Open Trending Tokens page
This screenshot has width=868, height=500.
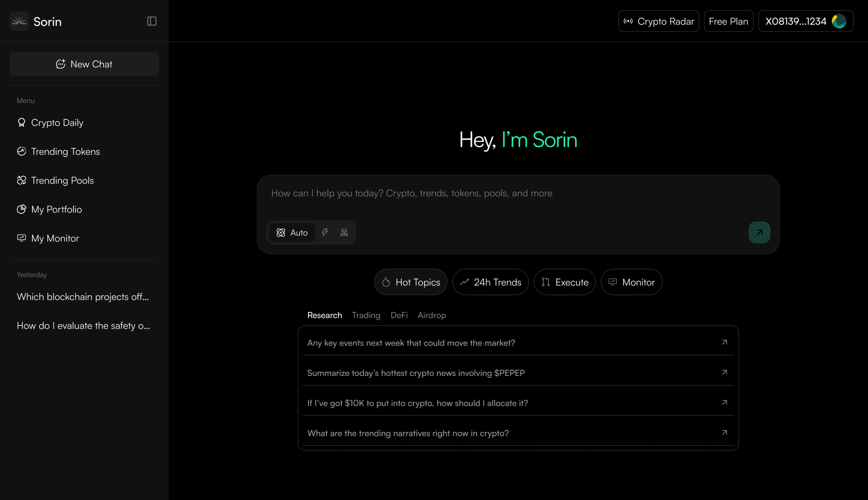click(x=65, y=152)
